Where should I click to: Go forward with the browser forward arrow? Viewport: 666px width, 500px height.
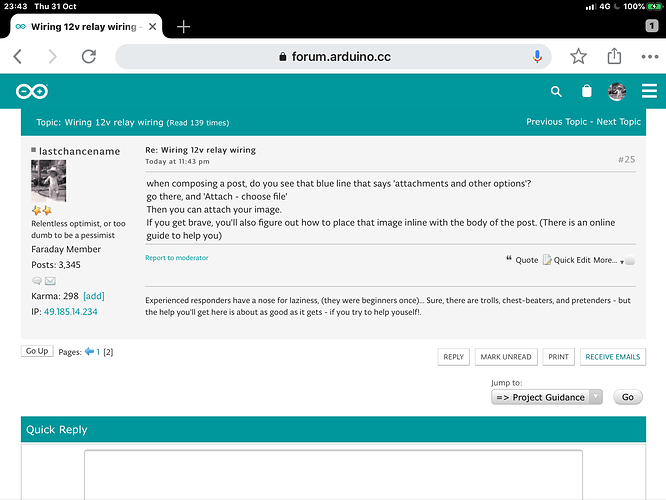52,56
